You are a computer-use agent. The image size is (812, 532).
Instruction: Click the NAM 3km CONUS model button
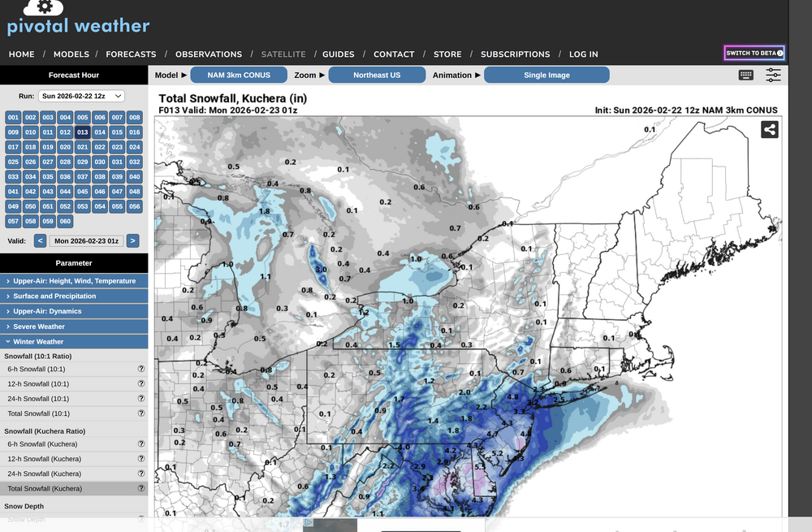(x=239, y=75)
